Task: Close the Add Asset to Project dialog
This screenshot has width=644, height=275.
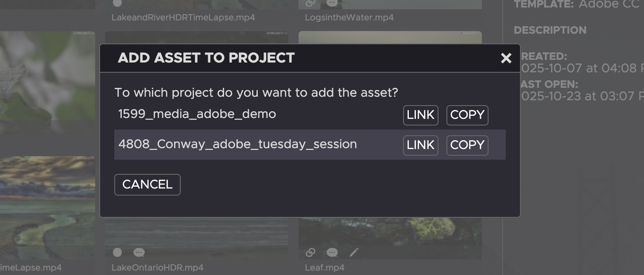Action: click(506, 58)
